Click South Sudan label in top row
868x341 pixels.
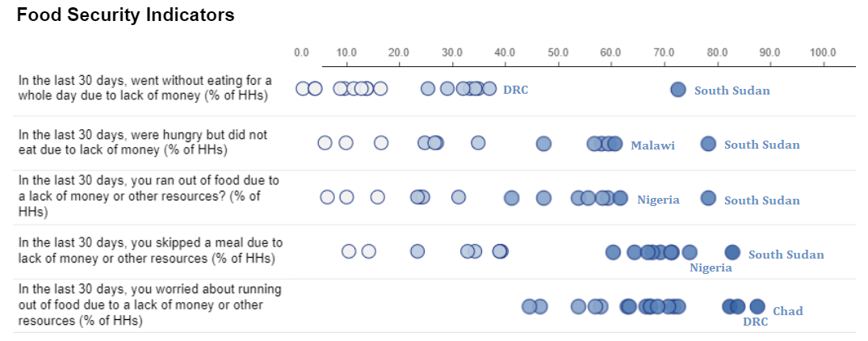pyautogui.click(x=732, y=91)
